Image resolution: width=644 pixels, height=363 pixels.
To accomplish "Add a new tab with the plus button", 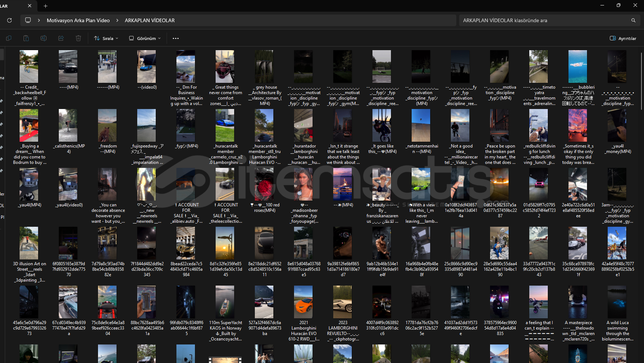I will (x=45, y=6).
